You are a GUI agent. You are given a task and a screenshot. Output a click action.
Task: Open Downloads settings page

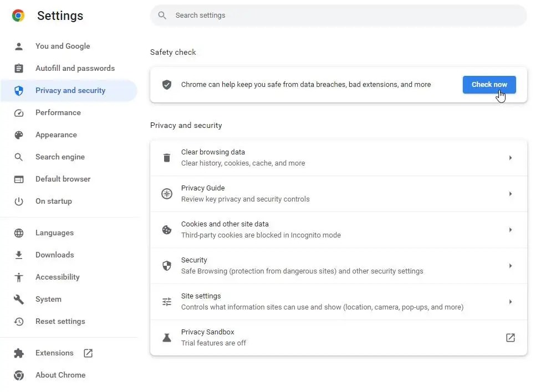pyautogui.click(x=54, y=255)
